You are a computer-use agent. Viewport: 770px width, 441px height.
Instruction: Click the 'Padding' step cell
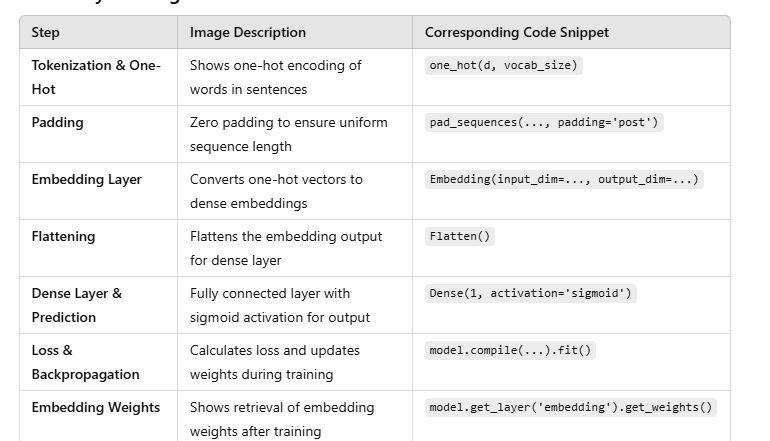(57, 122)
